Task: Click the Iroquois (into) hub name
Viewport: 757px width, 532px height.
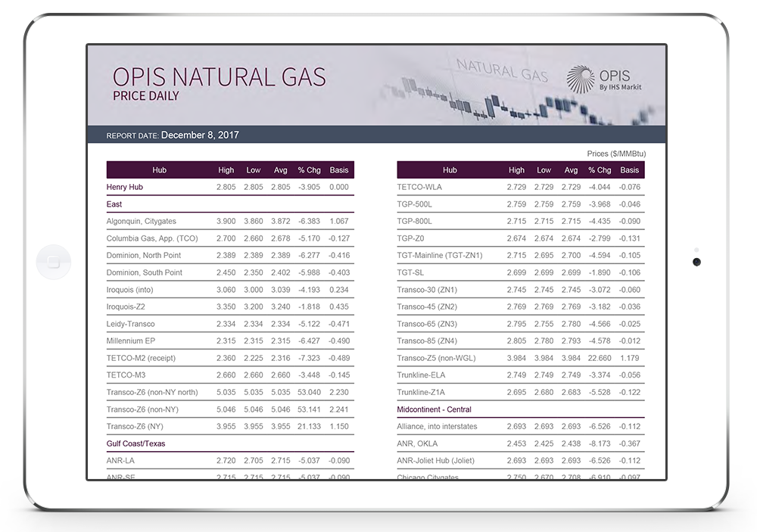Action: coord(129,290)
